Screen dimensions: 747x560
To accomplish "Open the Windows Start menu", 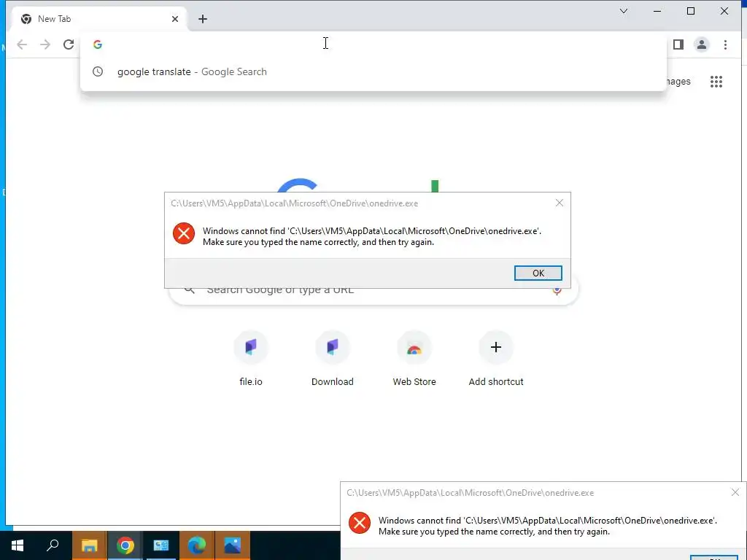I will coord(18,545).
